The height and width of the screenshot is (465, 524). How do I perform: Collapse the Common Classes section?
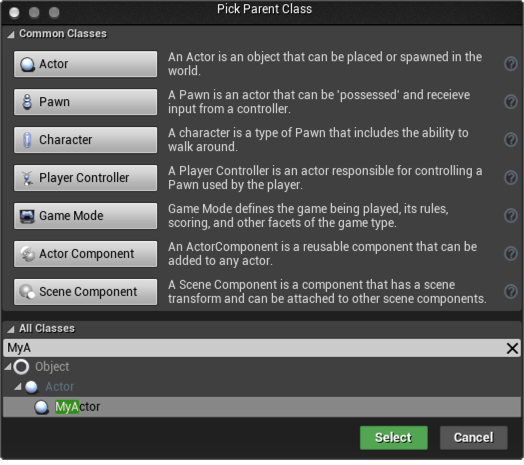coord(11,34)
